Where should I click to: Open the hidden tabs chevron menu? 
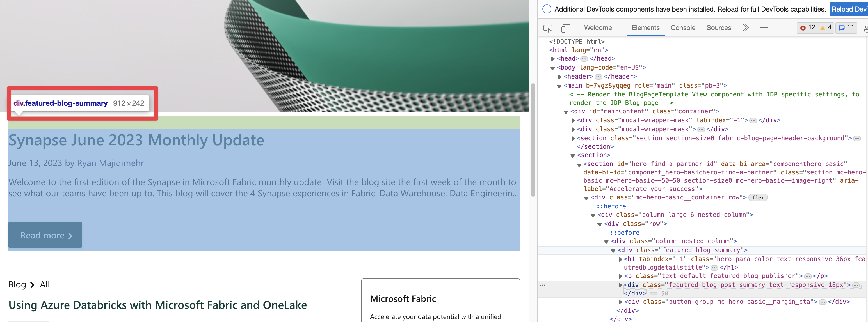pos(746,27)
